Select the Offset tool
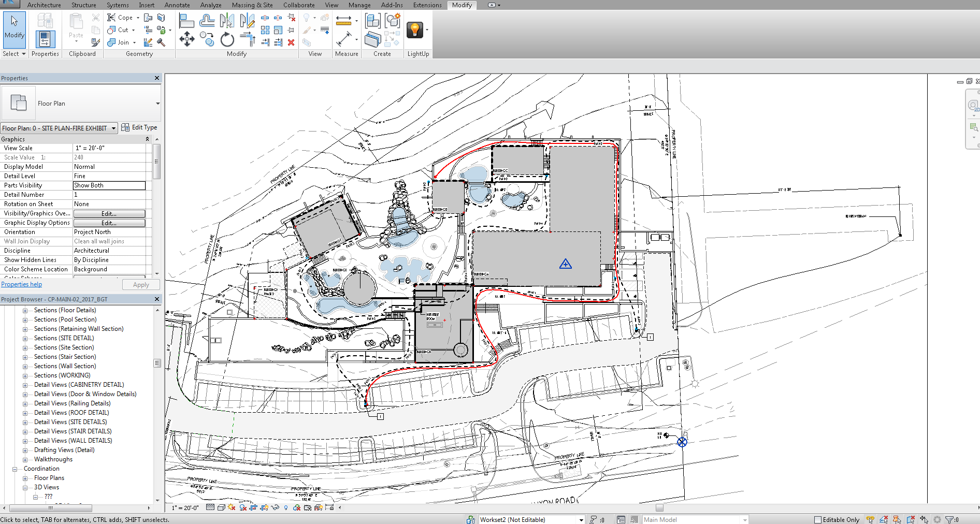This screenshot has height=524, width=980. [207, 21]
